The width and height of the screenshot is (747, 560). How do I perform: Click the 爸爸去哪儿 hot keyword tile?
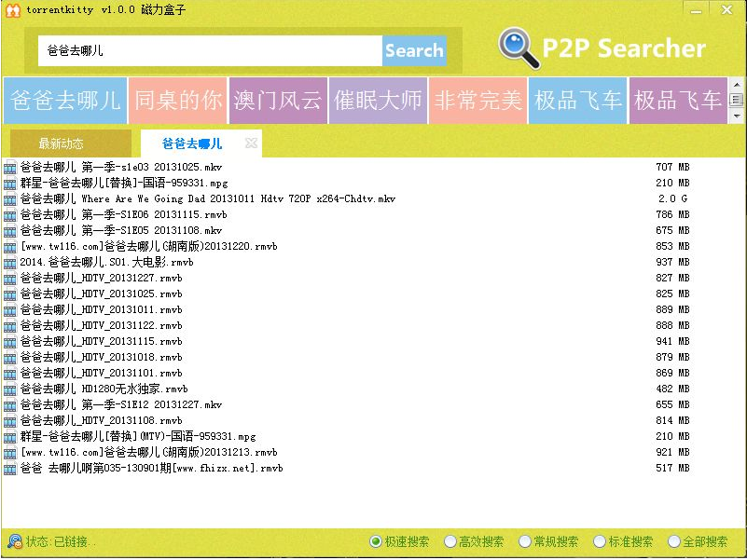(x=65, y=101)
